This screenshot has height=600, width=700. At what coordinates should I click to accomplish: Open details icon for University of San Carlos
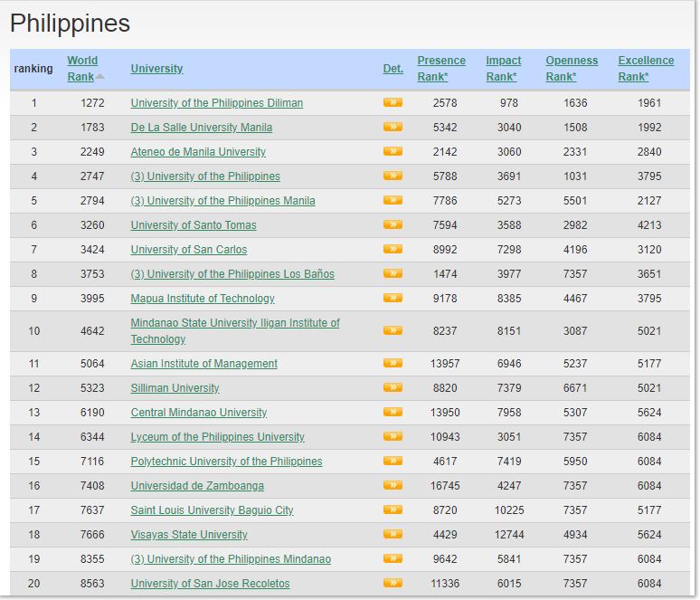(393, 249)
